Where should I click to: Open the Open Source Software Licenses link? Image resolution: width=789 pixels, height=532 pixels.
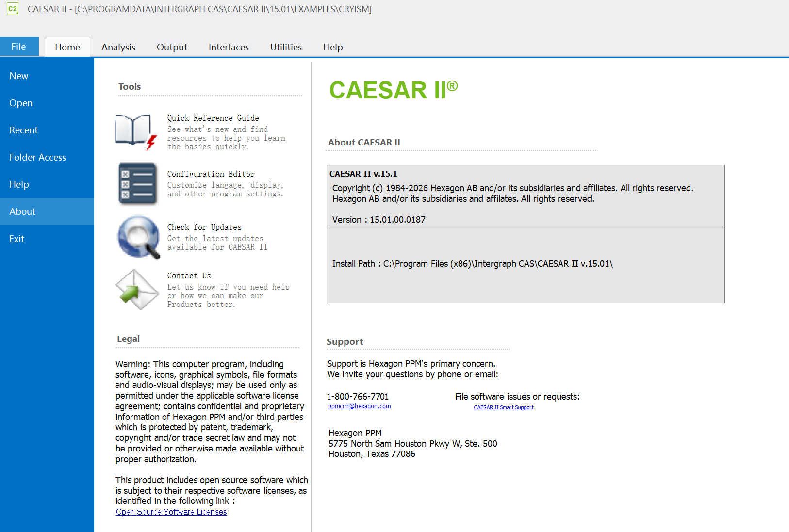171,512
